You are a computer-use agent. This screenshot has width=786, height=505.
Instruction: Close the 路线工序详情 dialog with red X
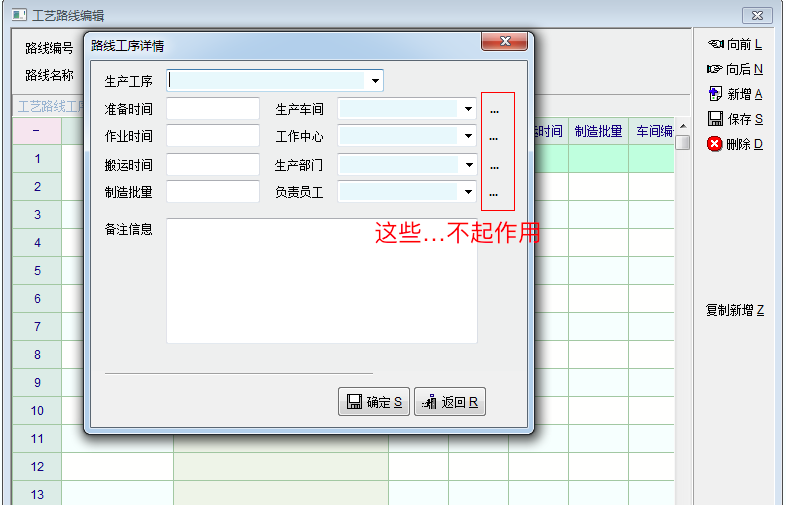(505, 41)
